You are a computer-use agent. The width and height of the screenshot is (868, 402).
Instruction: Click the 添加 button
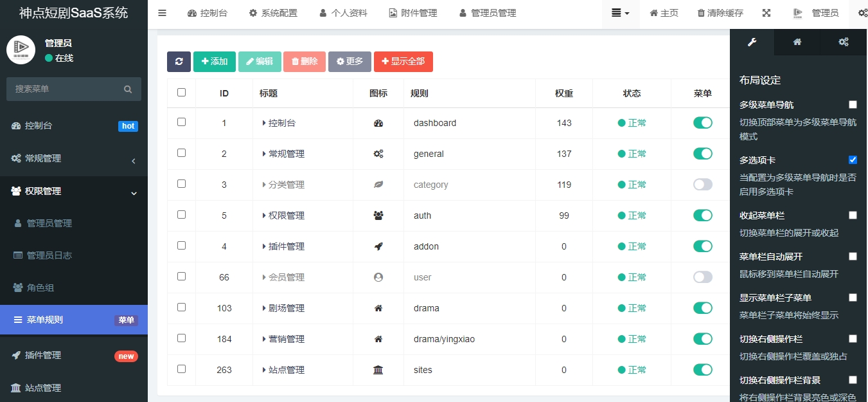(x=215, y=62)
